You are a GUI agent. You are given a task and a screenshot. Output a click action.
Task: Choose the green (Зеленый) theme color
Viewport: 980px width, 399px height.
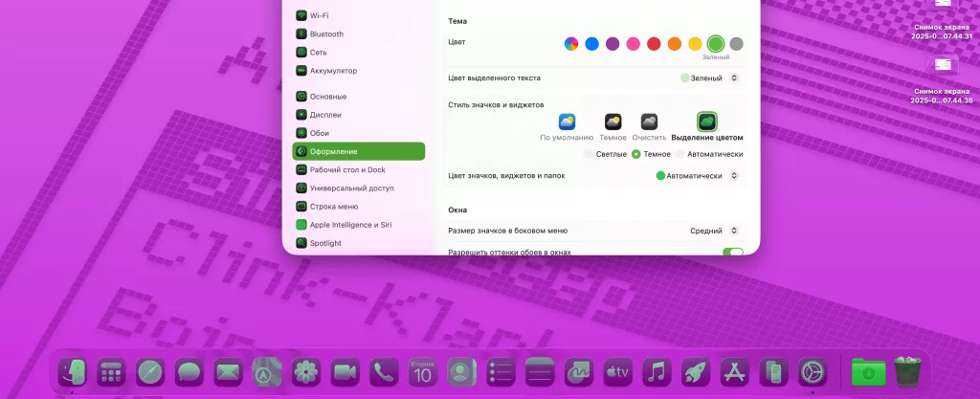point(716,44)
